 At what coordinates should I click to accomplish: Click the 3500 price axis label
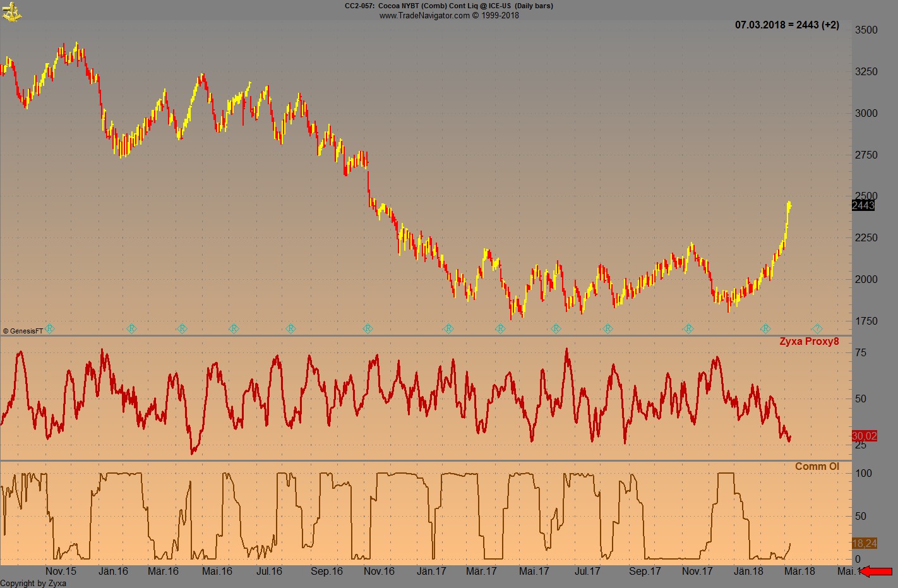pos(866,30)
